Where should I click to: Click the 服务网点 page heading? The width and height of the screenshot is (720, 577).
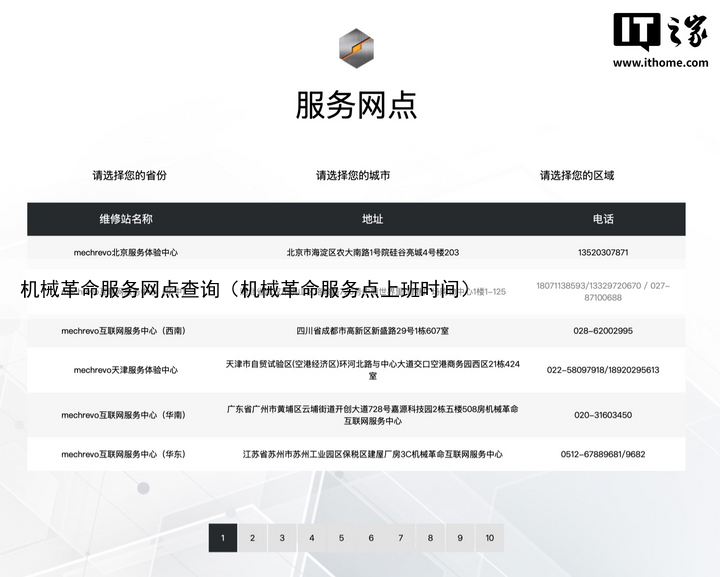356,105
